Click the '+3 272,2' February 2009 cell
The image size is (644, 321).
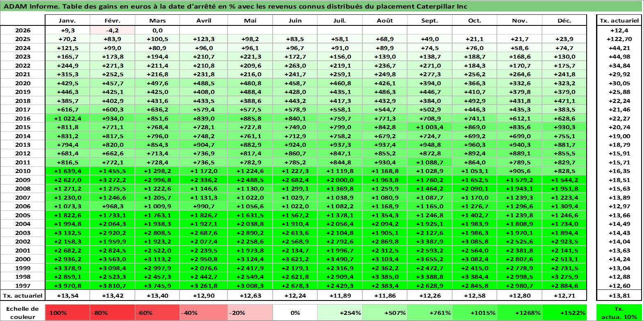tap(112, 180)
